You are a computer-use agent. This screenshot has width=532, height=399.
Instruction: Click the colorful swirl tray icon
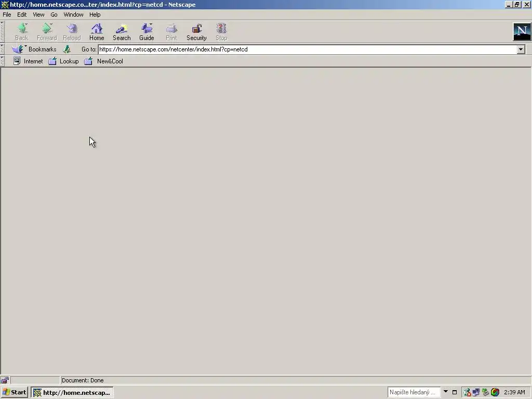(495, 392)
